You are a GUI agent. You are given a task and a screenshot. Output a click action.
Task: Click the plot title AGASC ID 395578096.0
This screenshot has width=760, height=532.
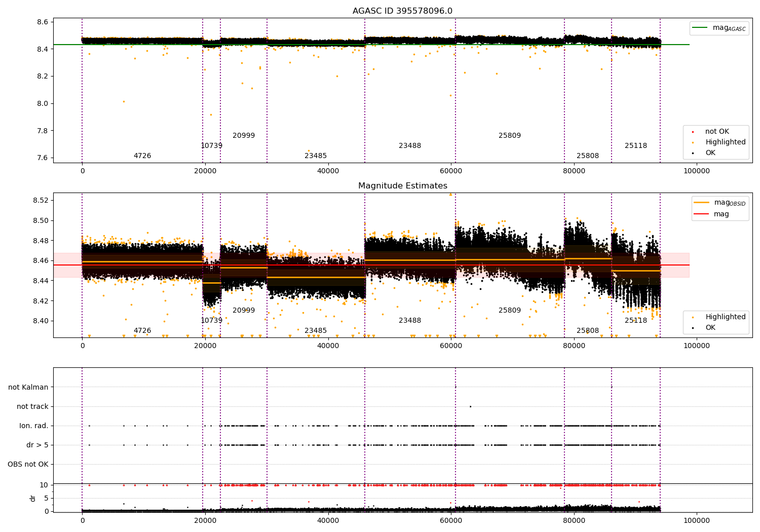402,11
